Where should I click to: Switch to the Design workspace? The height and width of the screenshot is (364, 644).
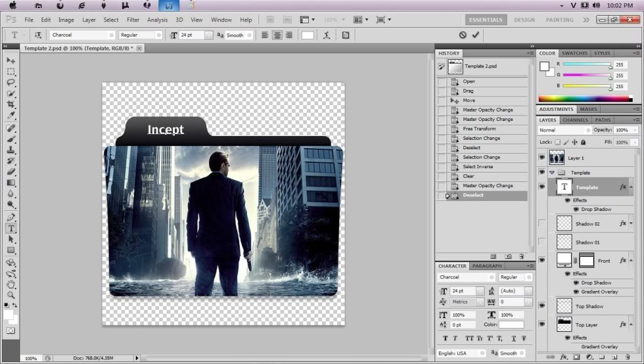tap(524, 20)
